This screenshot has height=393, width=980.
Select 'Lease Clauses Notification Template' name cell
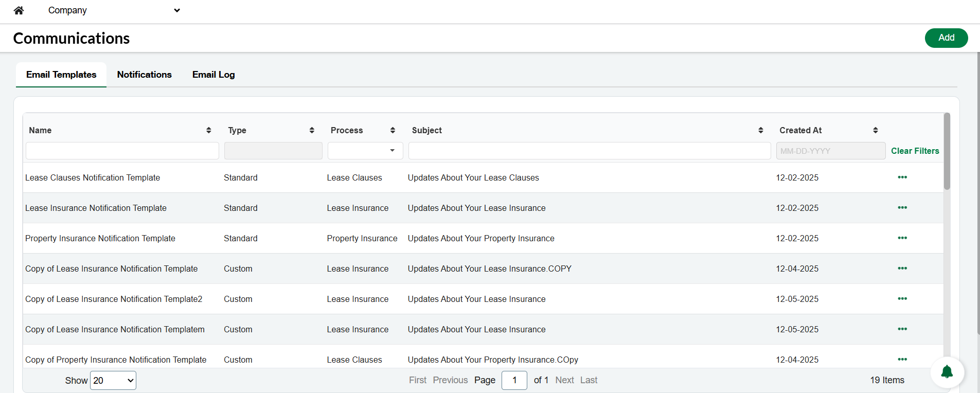point(93,177)
